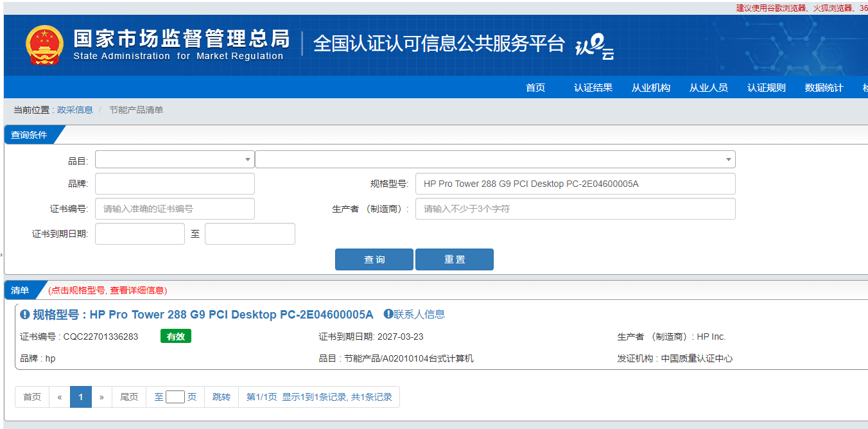Screen dimensions: 868x429
Task: Click the 全国认证认可信息公共服务平台 title
Action: 439,44
